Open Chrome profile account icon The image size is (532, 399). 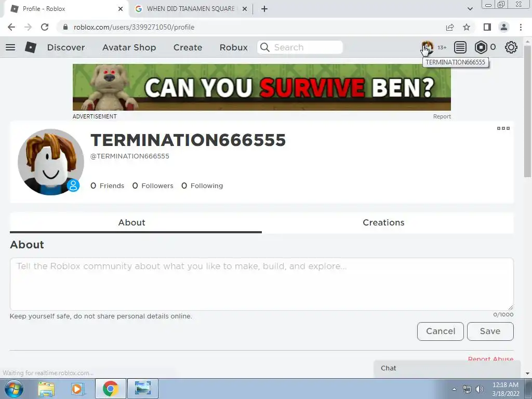504,27
